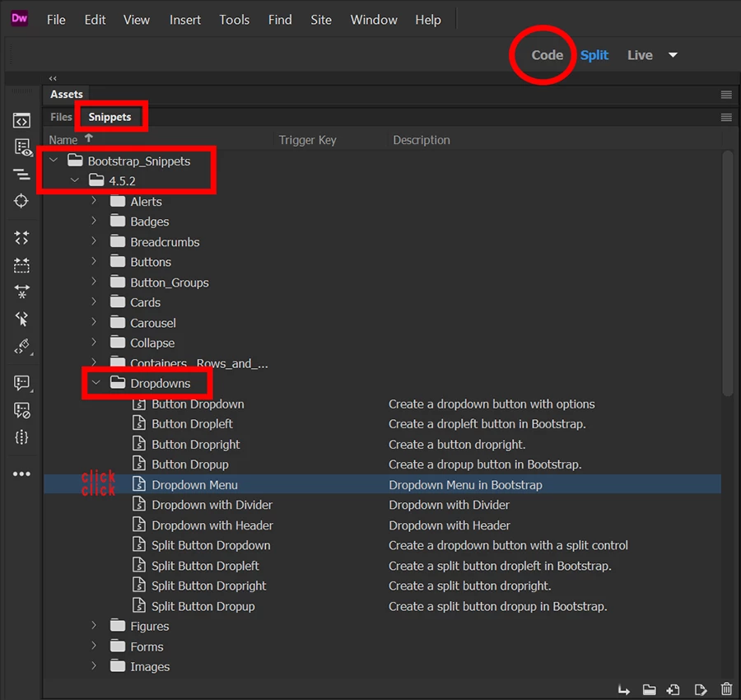Open the Help menu
Viewport: 741px width, 700px height.
(427, 20)
